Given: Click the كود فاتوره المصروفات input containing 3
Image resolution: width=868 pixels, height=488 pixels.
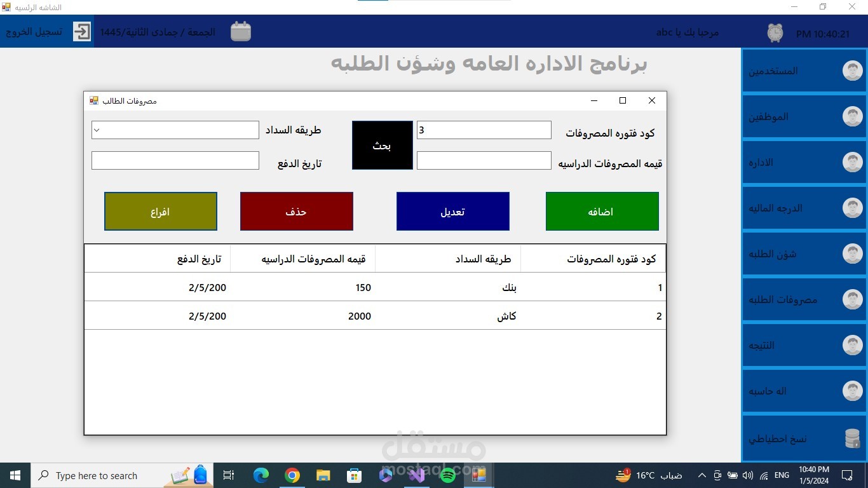Looking at the screenshot, I should [x=484, y=130].
